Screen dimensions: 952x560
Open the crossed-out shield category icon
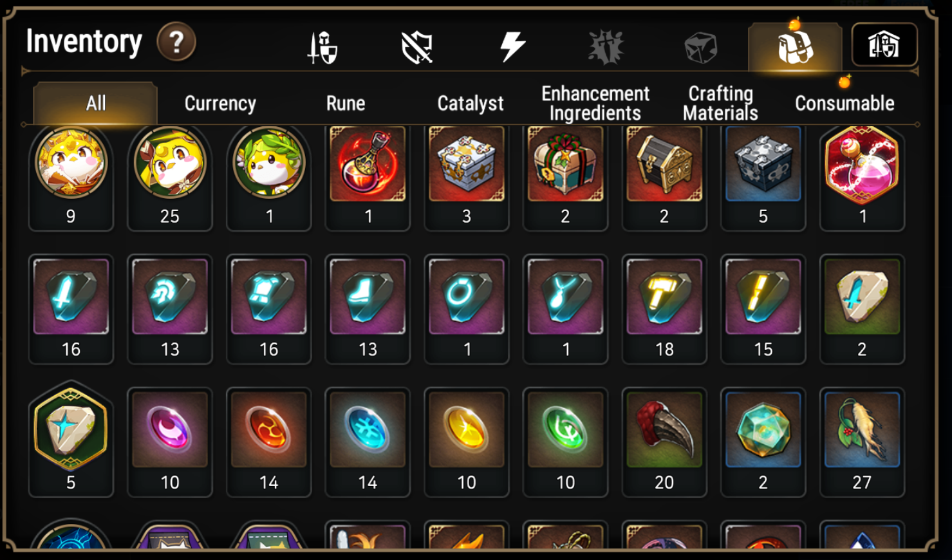[x=416, y=48]
